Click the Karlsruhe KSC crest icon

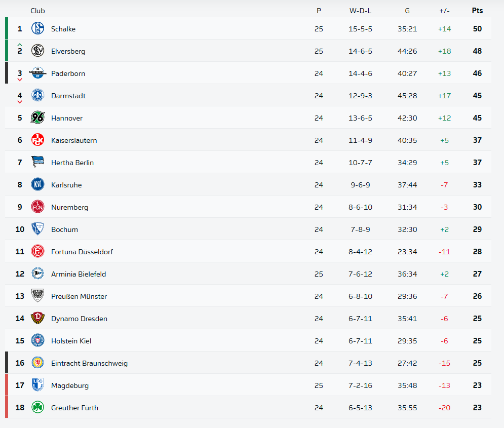pos(37,185)
